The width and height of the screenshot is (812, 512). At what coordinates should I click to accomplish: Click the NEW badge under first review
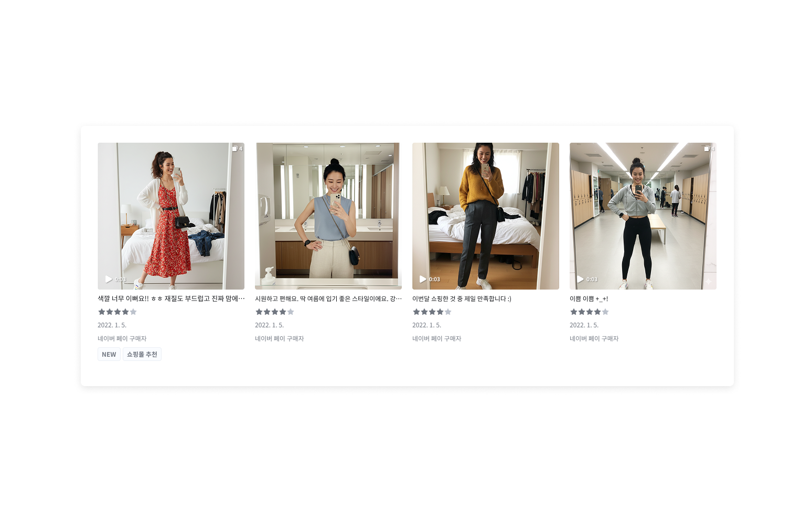pyautogui.click(x=109, y=354)
